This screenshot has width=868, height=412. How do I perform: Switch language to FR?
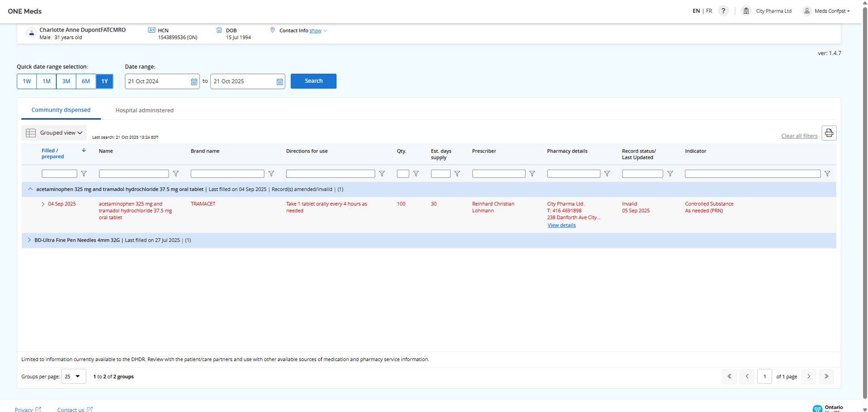click(709, 10)
